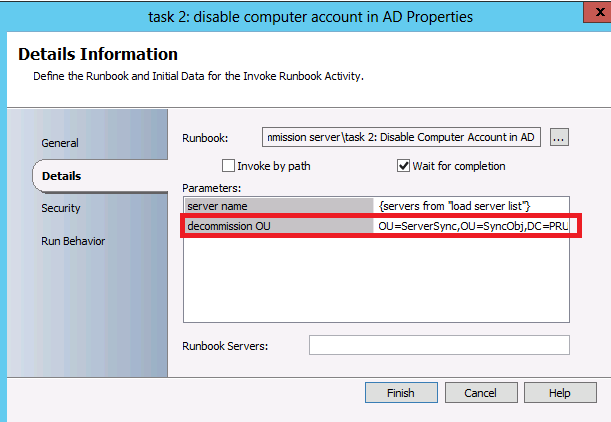Screen dimensions: 611x422
Task: Open Help for this dialog
Action: (559, 393)
